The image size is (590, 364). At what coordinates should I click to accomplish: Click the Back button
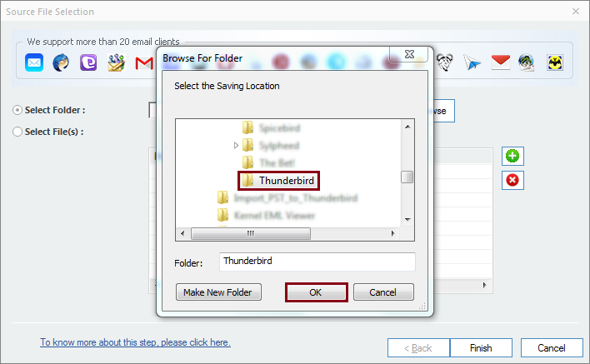pyautogui.click(x=418, y=348)
